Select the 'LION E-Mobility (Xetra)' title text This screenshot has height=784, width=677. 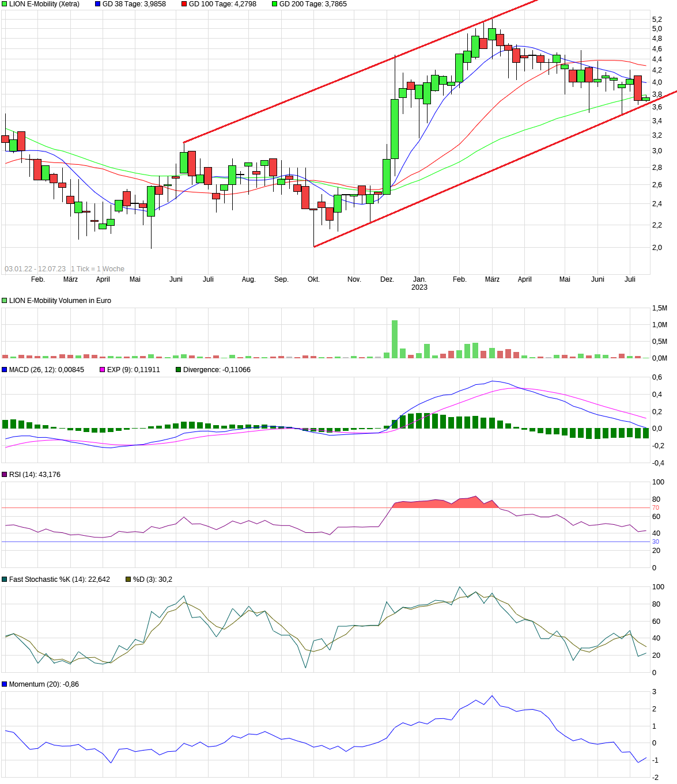coord(44,4)
